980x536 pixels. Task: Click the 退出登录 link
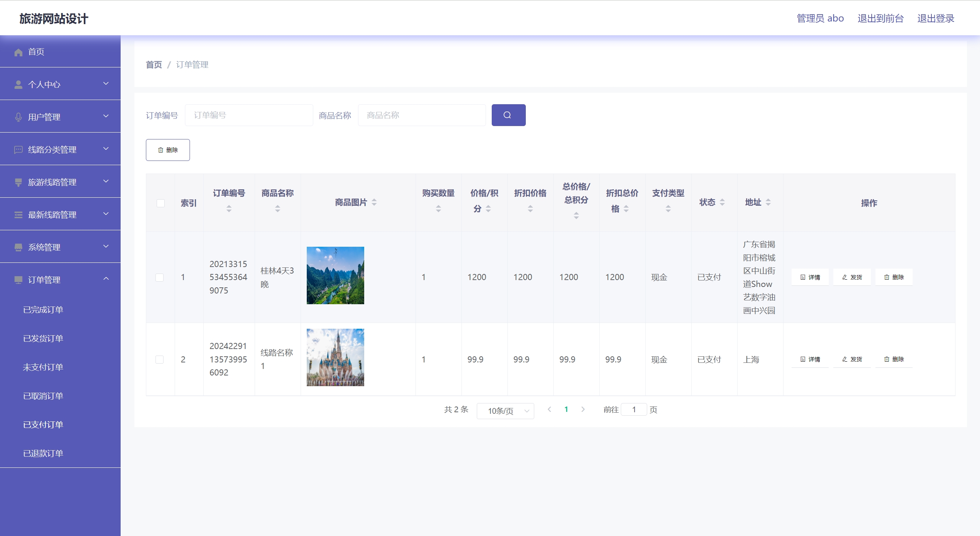(935, 18)
